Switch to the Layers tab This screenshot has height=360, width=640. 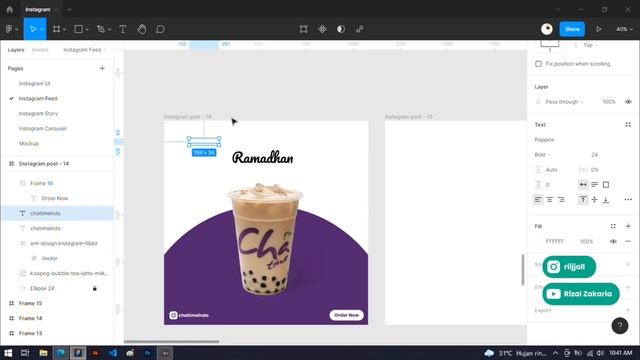coord(16,50)
